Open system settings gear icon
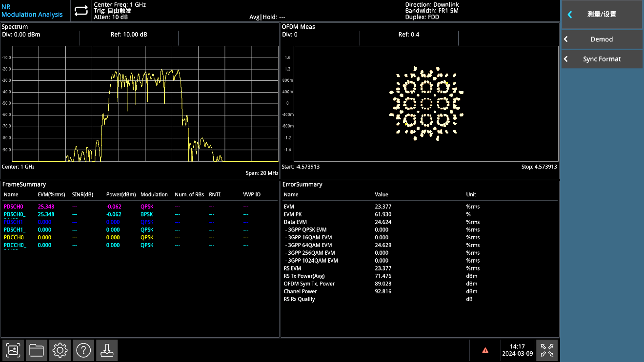The image size is (644, 362). pyautogui.click(x=60, y=350)
